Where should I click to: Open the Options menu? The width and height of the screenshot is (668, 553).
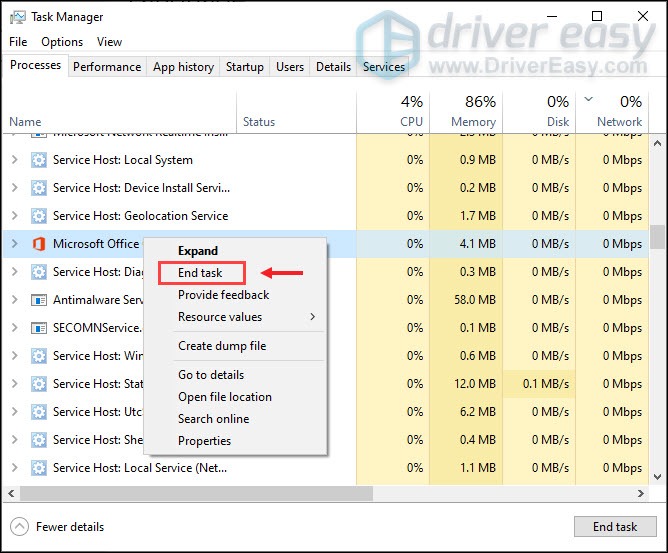62,42
